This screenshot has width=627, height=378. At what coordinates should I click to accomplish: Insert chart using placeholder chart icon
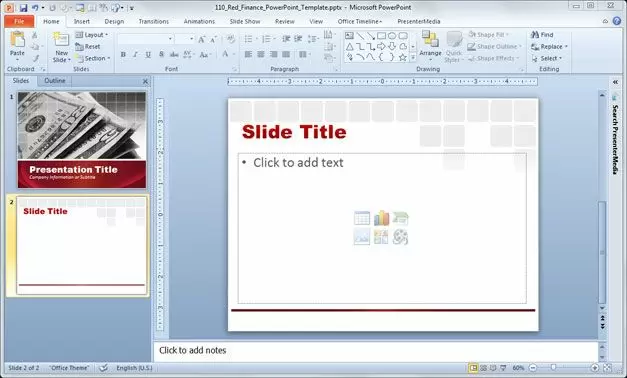(x=381, y=218)
